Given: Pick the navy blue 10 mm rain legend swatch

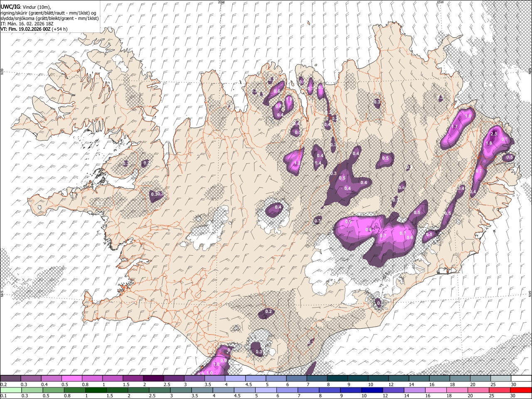Looking at the screenshot, I should pyautogui.click(x=371, y=390).
